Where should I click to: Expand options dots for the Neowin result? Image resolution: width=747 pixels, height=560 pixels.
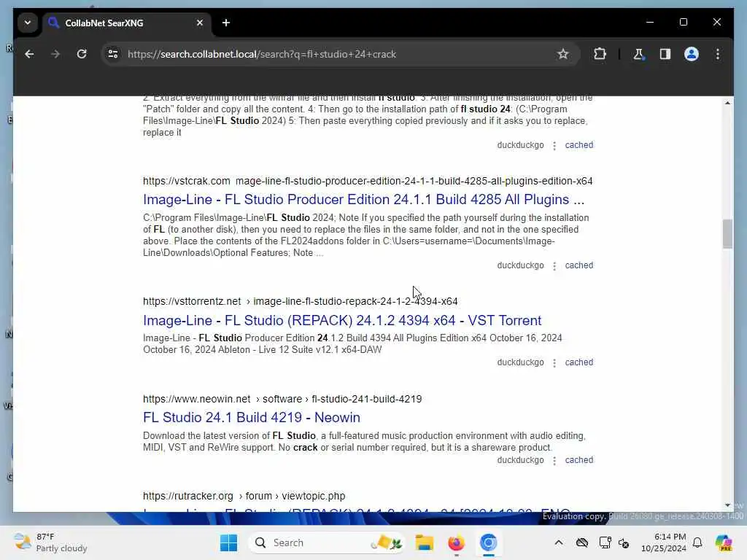click(554, 461)
